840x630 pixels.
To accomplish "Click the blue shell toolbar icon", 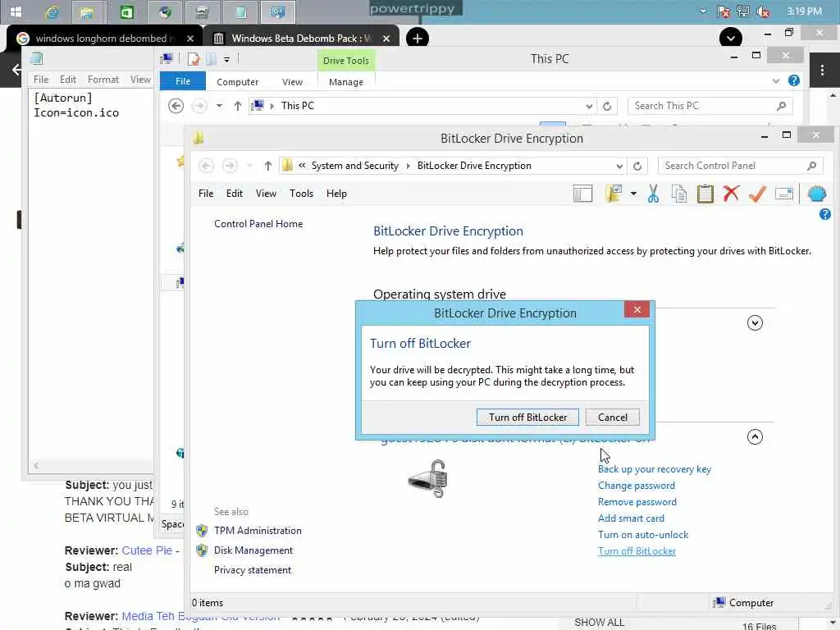I will [x=817, y=194].
